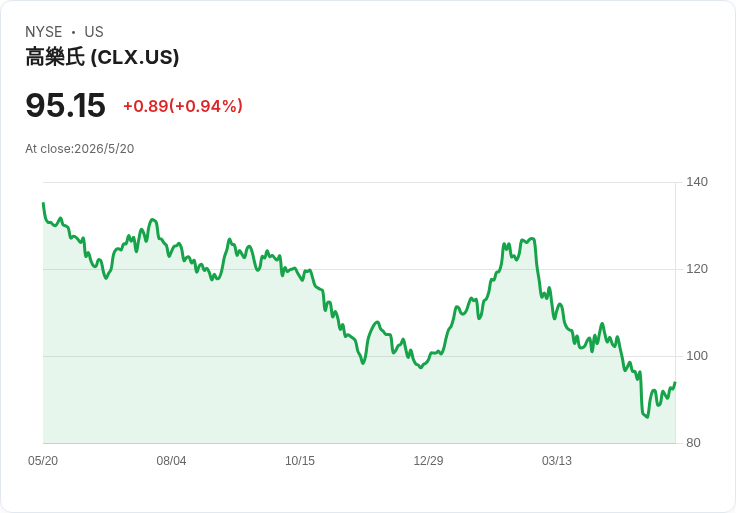Click the 05/20 date axis label
Viewport: 736px width, 513px height.
click(x=43, y=461)
